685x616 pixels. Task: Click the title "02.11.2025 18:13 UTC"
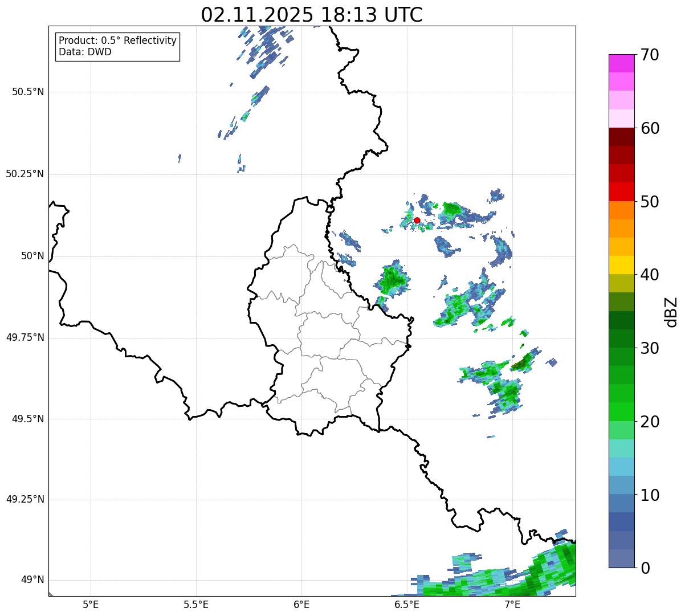coord(312,15)
